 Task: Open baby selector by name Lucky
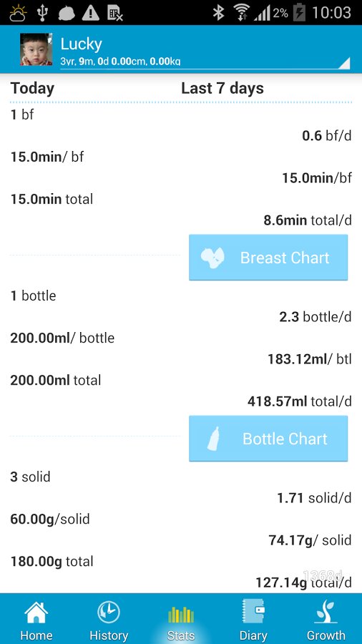point(82,44)
